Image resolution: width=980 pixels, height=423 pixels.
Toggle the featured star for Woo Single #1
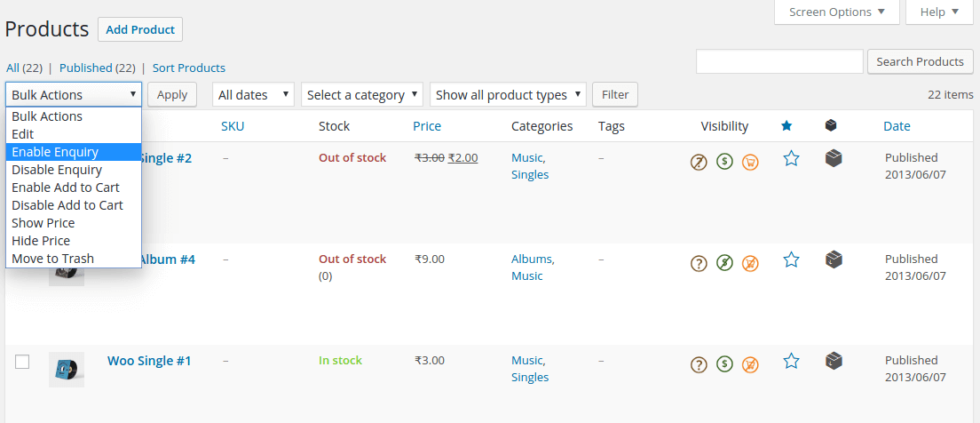coord(791,361)
